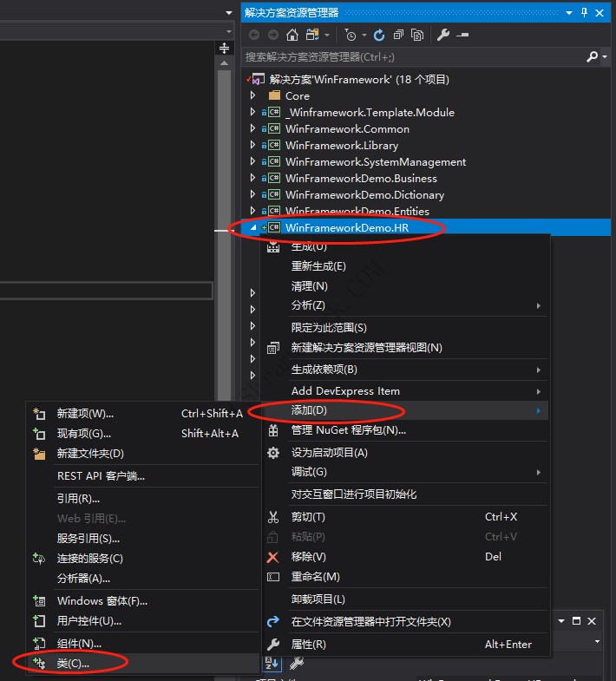Click 组件(N)... in the Add submenu
This screenshot has width=616, height=681.
(143, 643)
